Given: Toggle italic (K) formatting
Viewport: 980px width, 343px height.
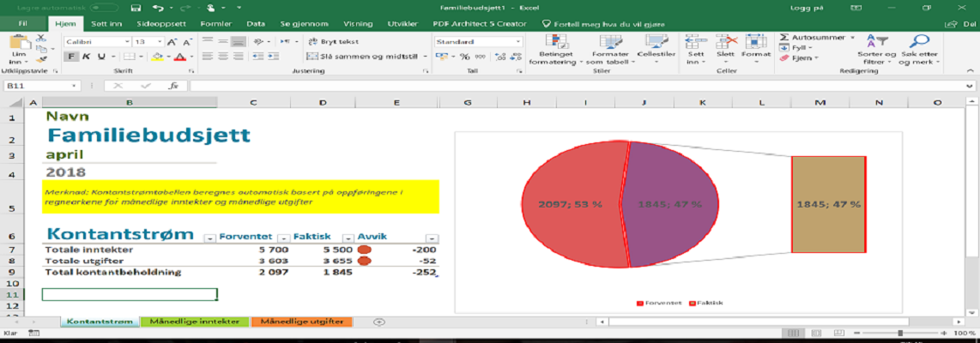Looking at the screenshot, I should [87, 57].
